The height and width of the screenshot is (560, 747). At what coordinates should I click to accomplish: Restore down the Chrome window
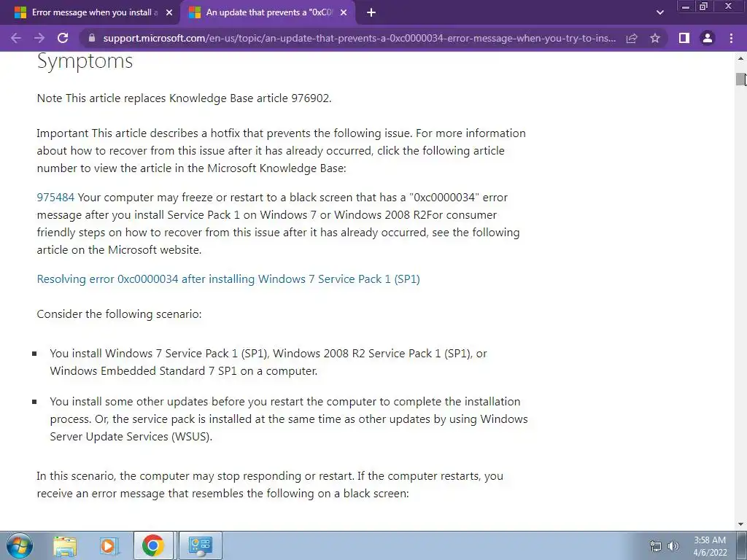[x=703, y=7]
